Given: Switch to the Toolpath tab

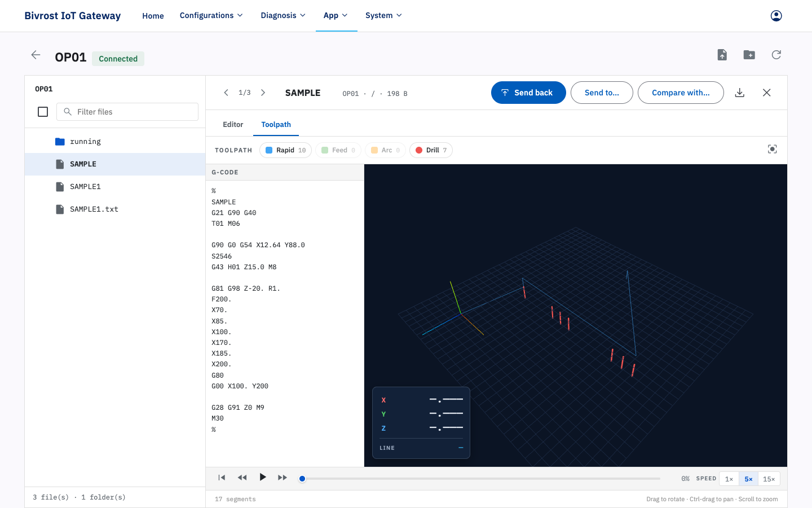Looking at the screenshot, I should click(x=276, y=125).
